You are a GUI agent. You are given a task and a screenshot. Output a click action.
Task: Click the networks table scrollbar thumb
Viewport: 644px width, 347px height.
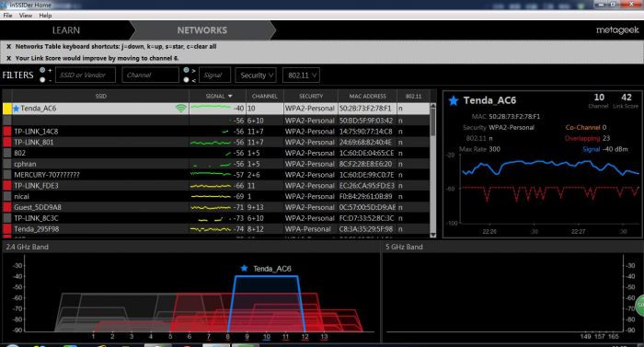[x=433, y=122]
